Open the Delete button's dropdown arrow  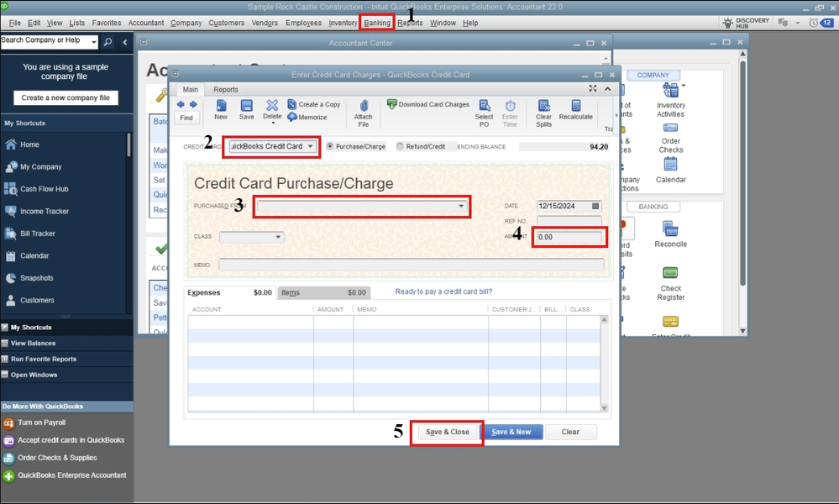[x=272, y=123]
